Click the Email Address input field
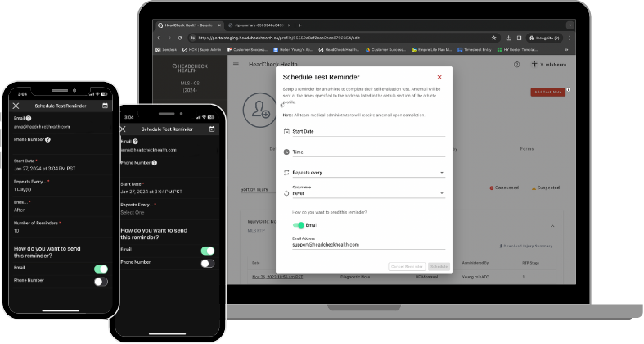644x344 pixels. click(367, 244)
